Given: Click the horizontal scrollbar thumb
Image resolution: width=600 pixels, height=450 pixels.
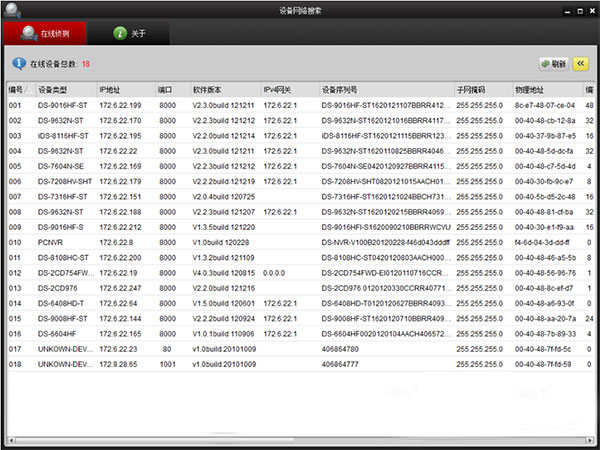Looking at the screenshot, I should 155,440.
